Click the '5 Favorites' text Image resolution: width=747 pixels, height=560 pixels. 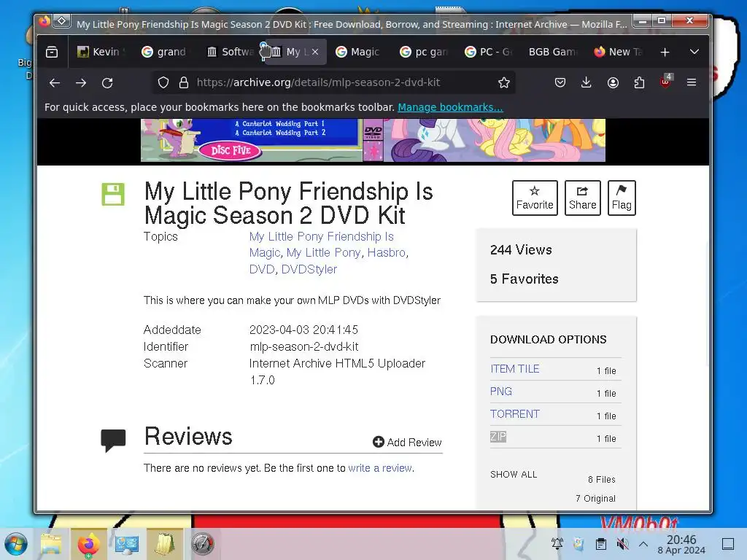[x=524, y=279]
